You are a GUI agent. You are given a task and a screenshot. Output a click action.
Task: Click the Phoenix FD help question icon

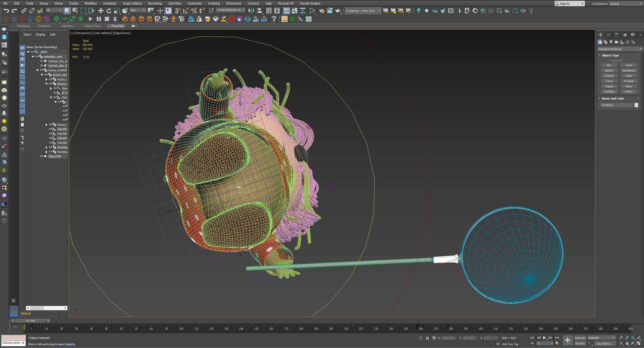pyautogui.click(x=274, y=19)
